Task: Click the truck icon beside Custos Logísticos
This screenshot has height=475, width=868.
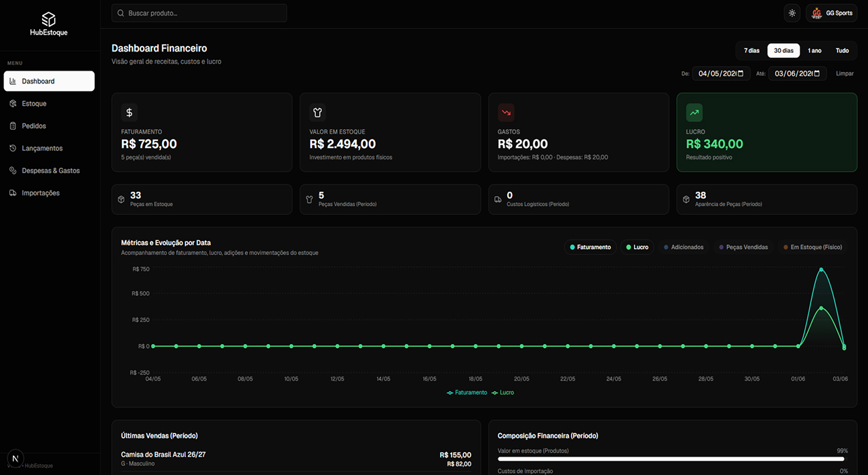Action: pyautogui.click(x=498, y=199)
